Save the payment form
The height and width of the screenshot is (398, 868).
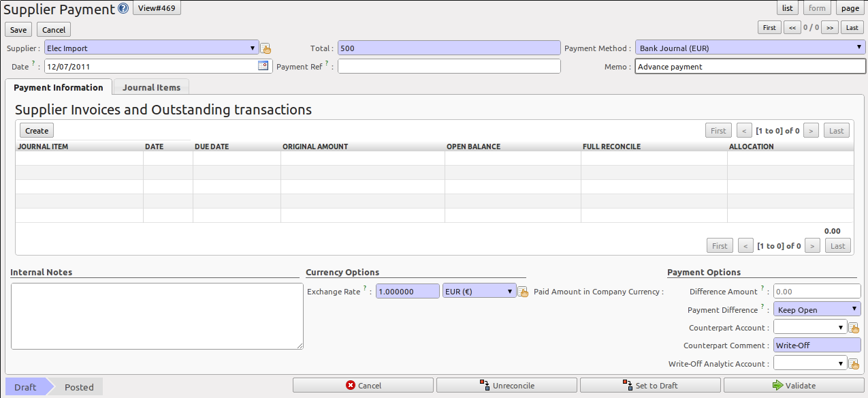tap(18, 30)
